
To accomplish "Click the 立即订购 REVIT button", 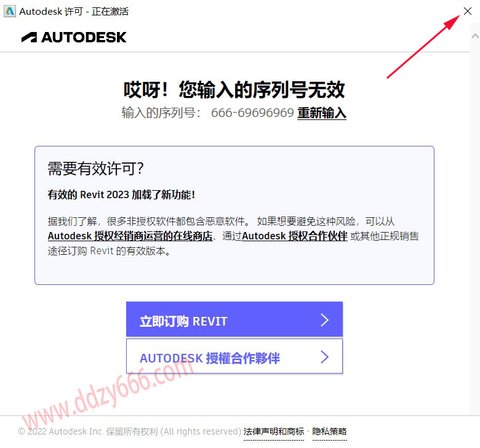I will (234, 319).
